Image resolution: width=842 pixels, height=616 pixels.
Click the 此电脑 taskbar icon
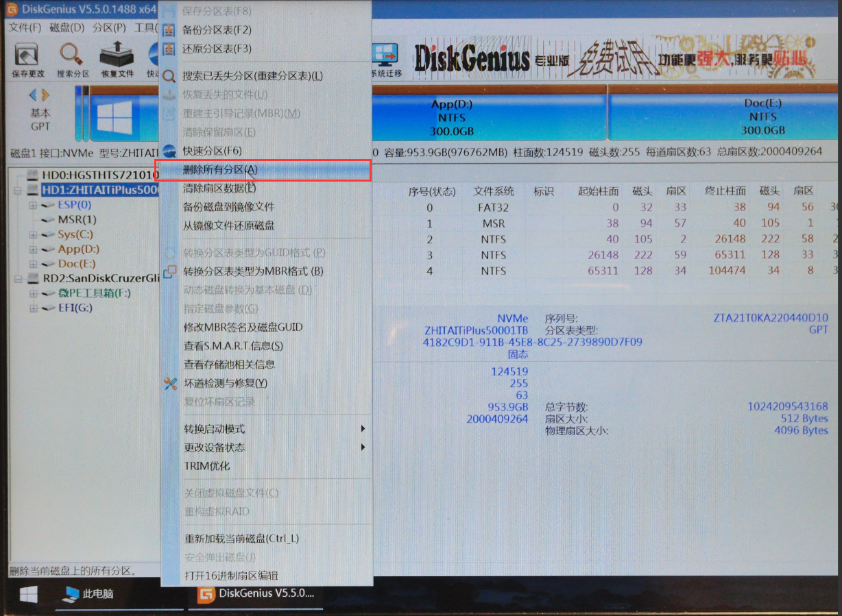(70, 594)
